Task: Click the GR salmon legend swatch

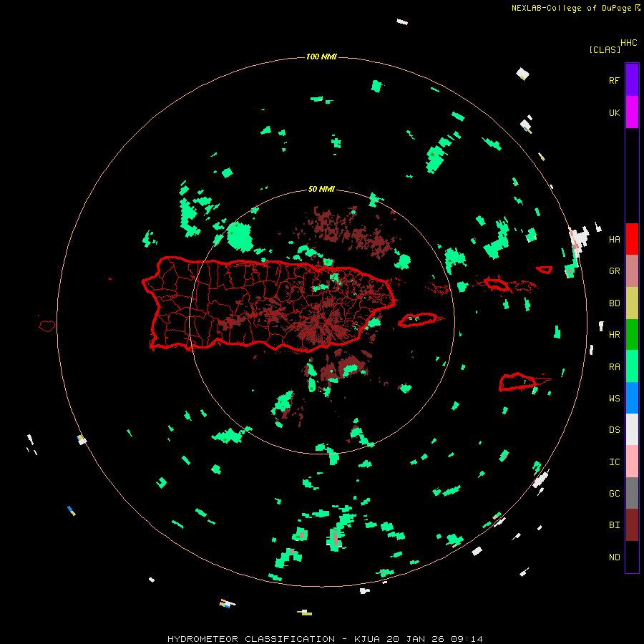Action: coord(632,270)
